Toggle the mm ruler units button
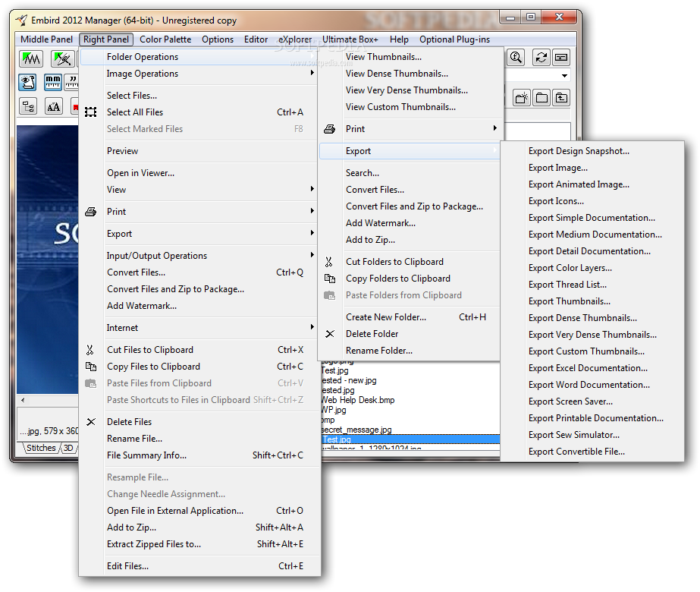The width and height of the screenshot is (700, 592). 52,82
